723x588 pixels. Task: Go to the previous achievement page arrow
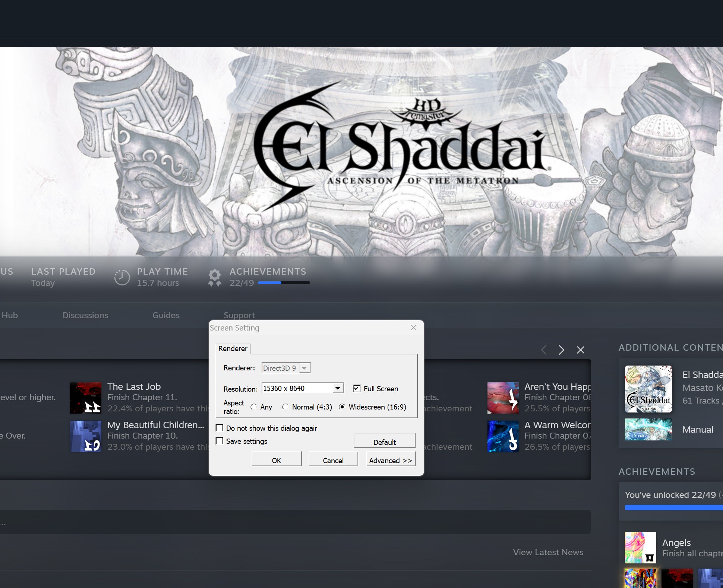(544, 350)
